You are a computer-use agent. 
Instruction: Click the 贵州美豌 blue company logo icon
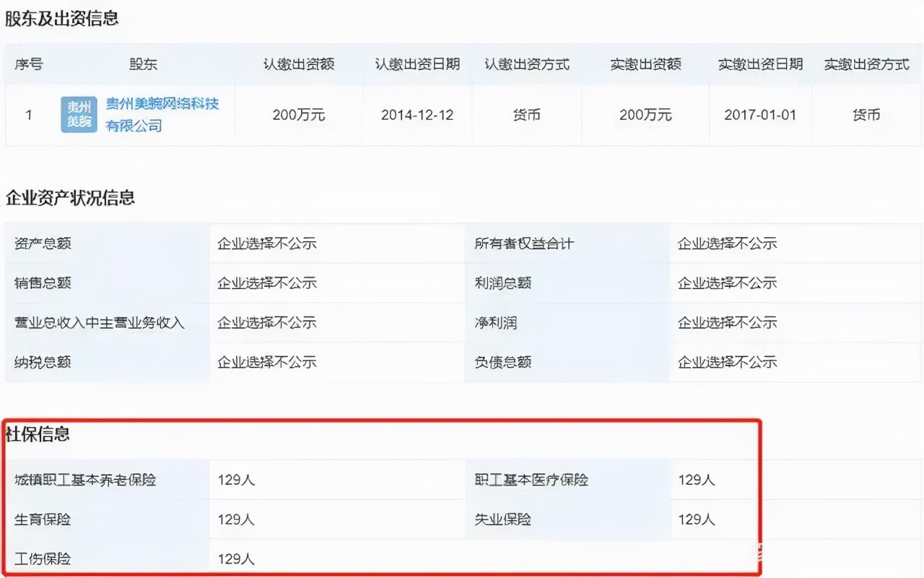pyautogui.click(x=79, y=115)
